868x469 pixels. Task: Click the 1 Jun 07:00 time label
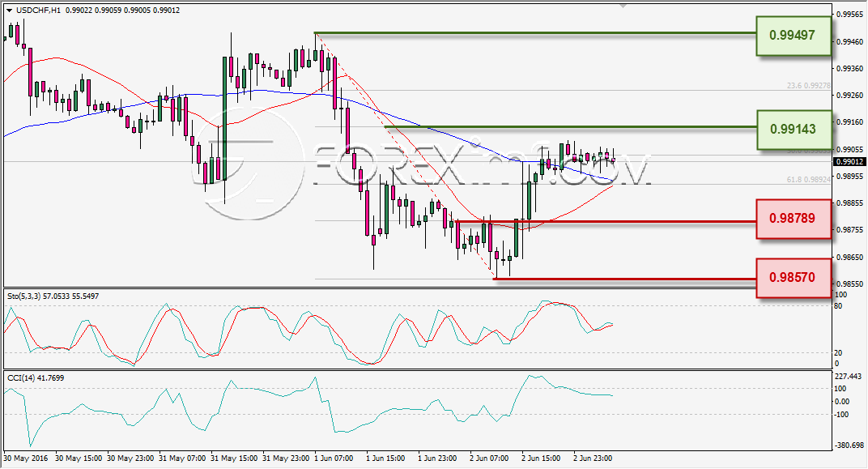(334, 458)
